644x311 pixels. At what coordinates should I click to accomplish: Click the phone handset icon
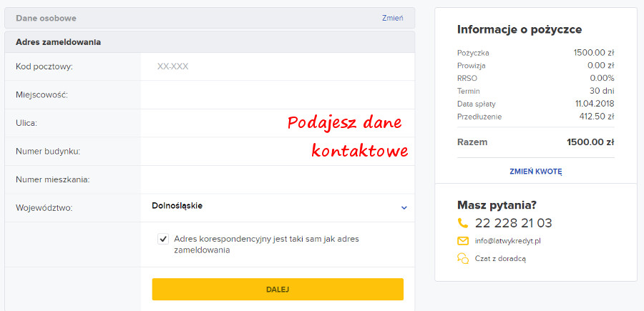pos(463,223)
